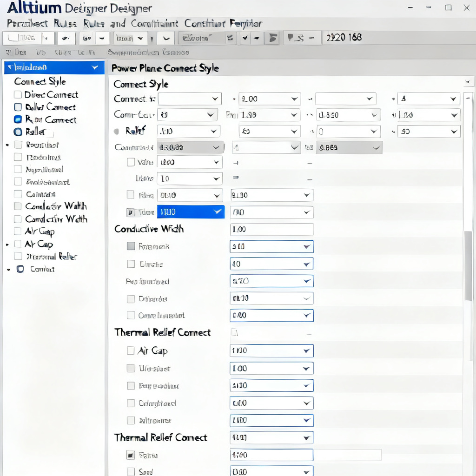Image resolution: width=476 pixels, height=476 pixels.
Task: Click the small icon at the gray toolbar field's end
Action: point(230,38)
